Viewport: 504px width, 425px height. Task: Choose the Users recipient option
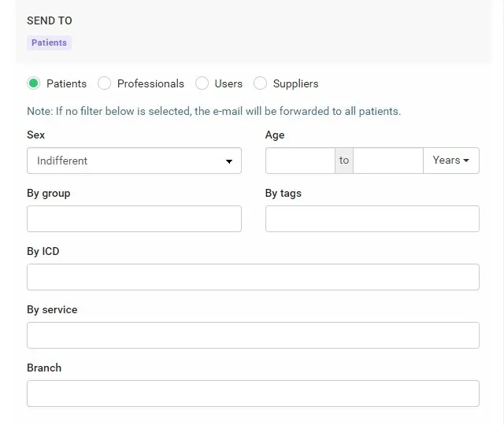pos(202,83)
